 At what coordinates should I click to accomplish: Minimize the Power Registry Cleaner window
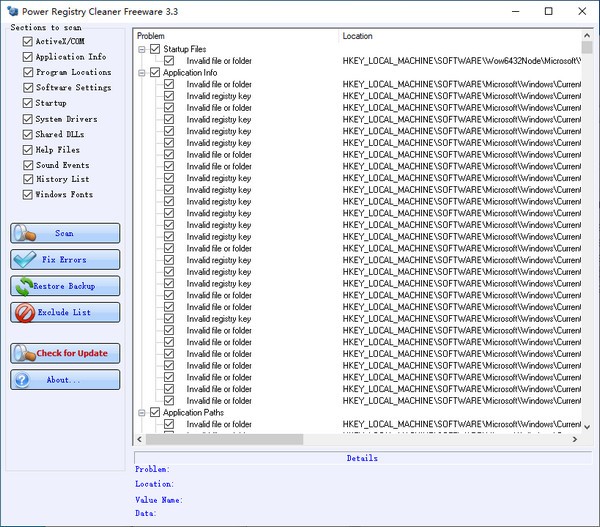516,11
